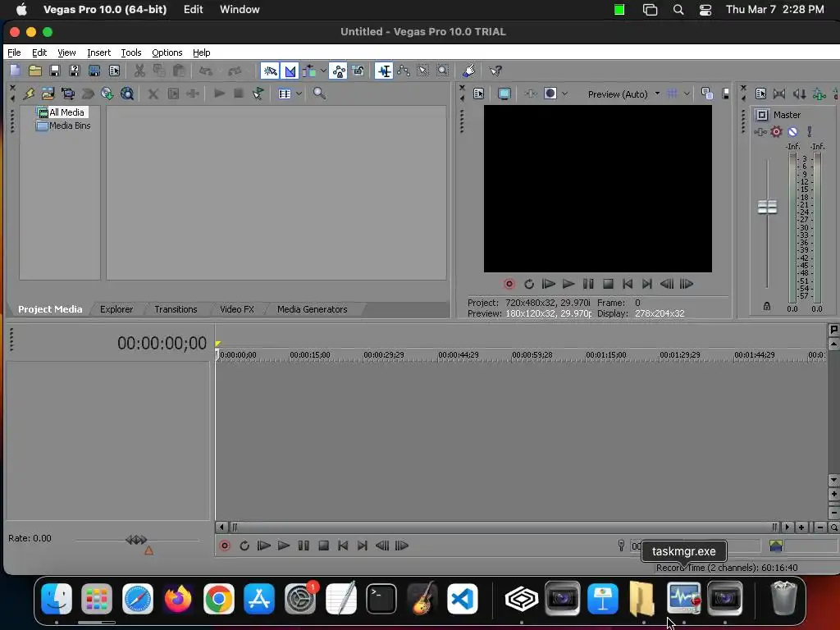Open Project Video Properties in preview toolbar
840x630 pixels.
[x=479, y=94]
